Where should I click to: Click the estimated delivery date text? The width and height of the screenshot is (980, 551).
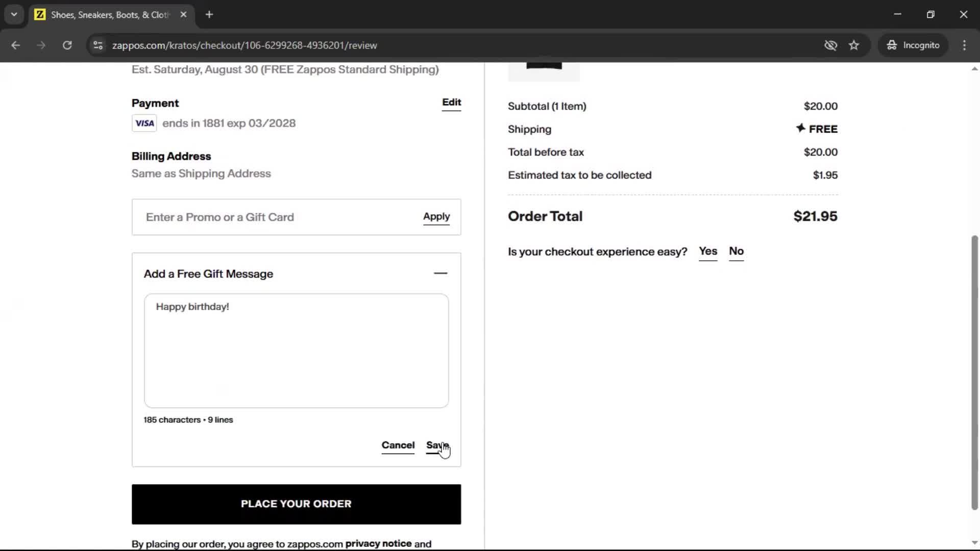coord(285,69)
